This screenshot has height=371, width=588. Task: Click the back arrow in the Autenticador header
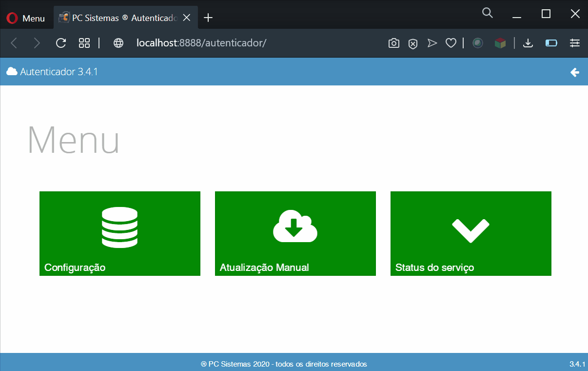coord(575,72)
